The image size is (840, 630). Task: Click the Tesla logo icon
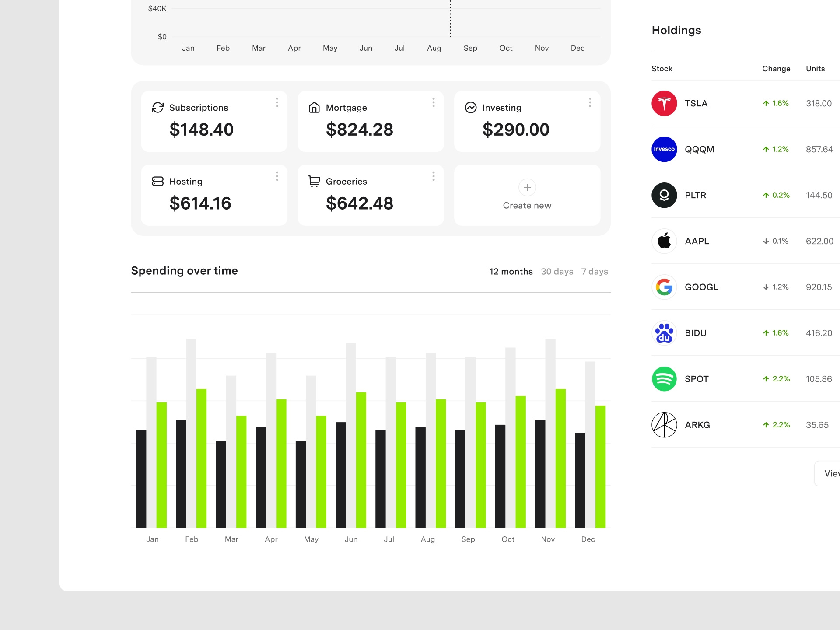(x=664, y=103)
